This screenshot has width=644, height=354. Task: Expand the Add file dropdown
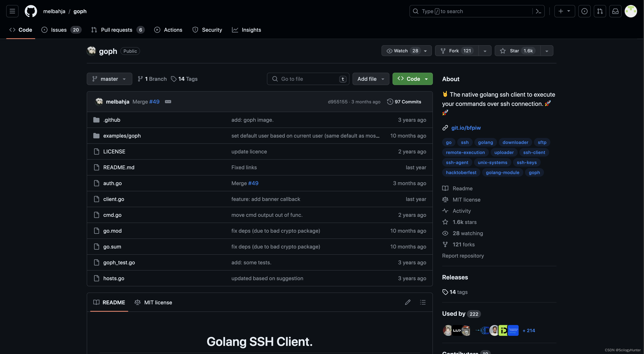point(371,79)
